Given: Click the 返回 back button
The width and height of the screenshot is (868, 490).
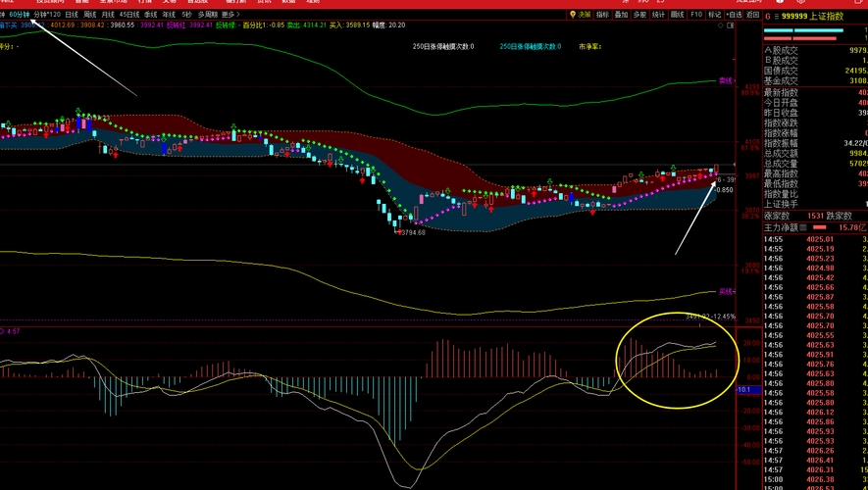Looking at the screenshot, I should pos(753,15).
